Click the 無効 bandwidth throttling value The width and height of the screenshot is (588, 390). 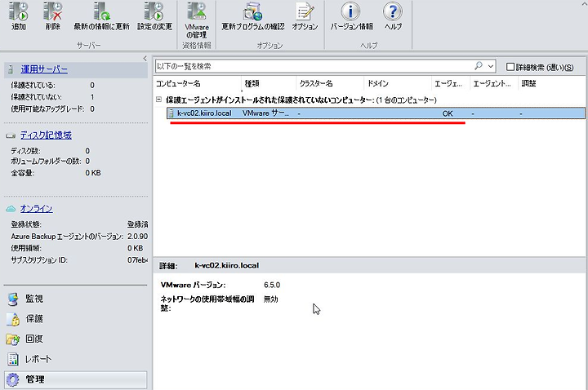271,299
